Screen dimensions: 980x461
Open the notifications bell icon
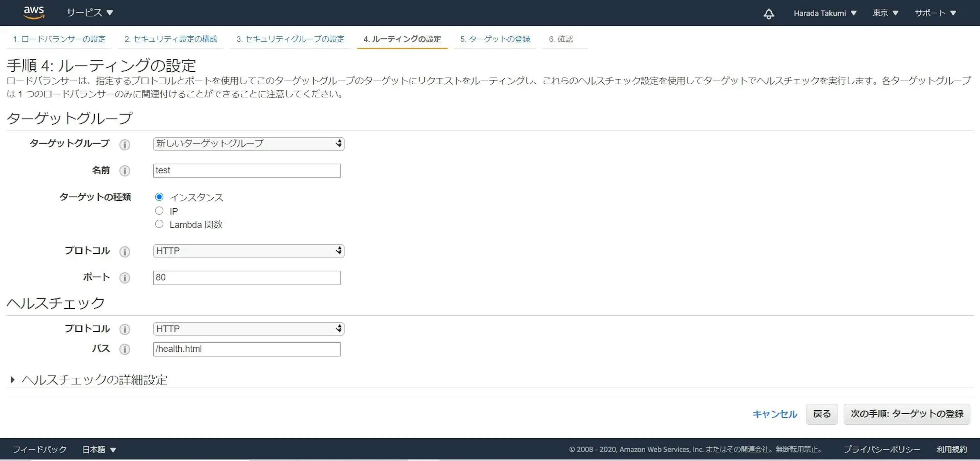[768, 14]
